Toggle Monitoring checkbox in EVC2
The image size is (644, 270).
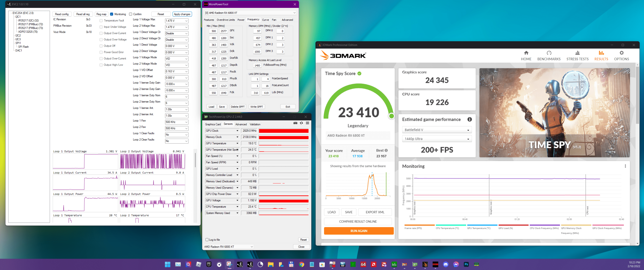click(112, 14)
